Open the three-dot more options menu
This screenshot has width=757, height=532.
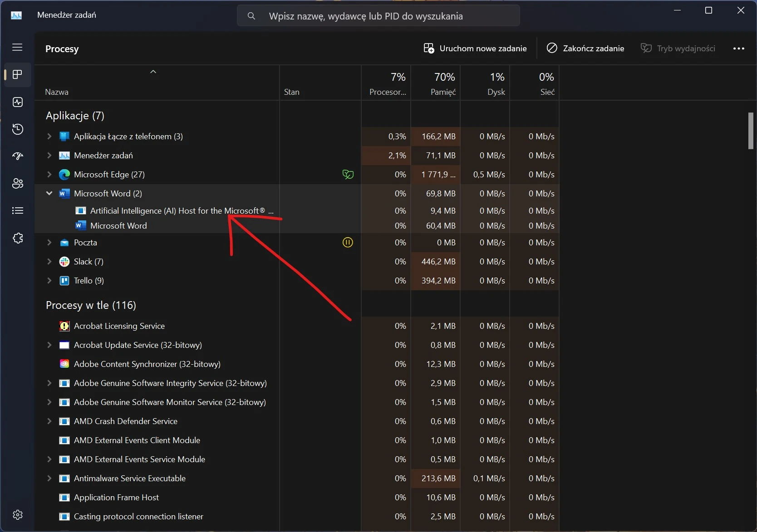tap(739, 49)
